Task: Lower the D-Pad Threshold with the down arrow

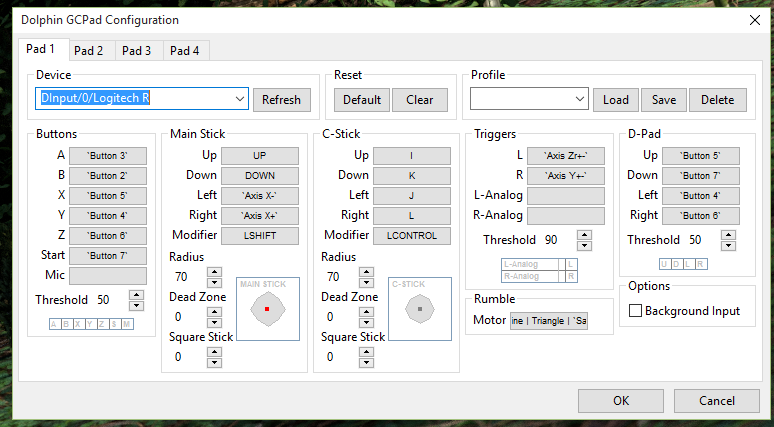Action: pos(729,246)
